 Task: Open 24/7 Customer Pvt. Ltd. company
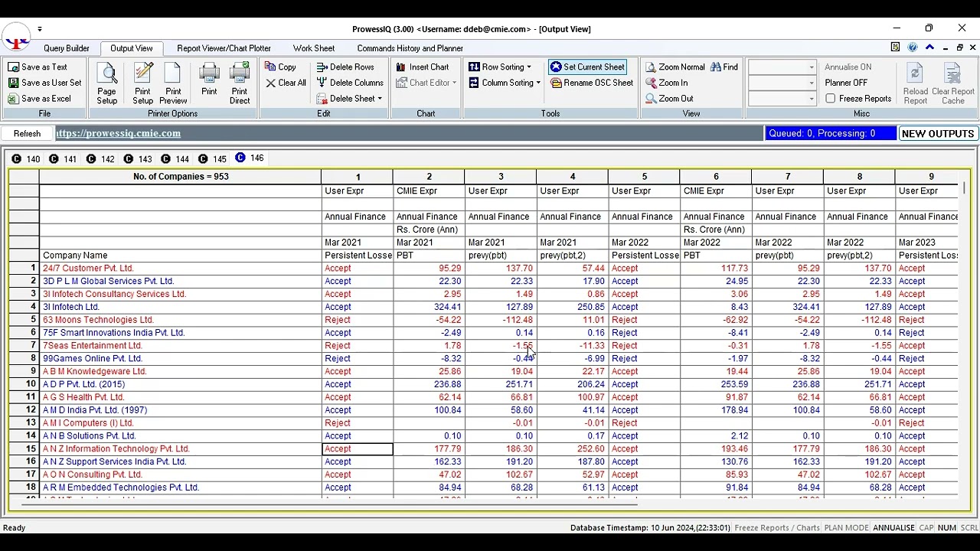tap(88, 269)
